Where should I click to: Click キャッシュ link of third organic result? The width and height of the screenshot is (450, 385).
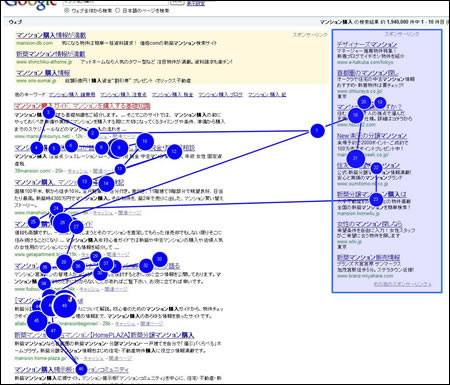102,213
